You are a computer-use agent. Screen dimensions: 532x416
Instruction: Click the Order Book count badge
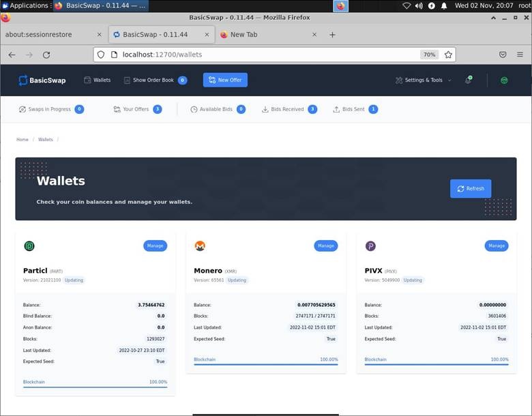coord(183,80)
